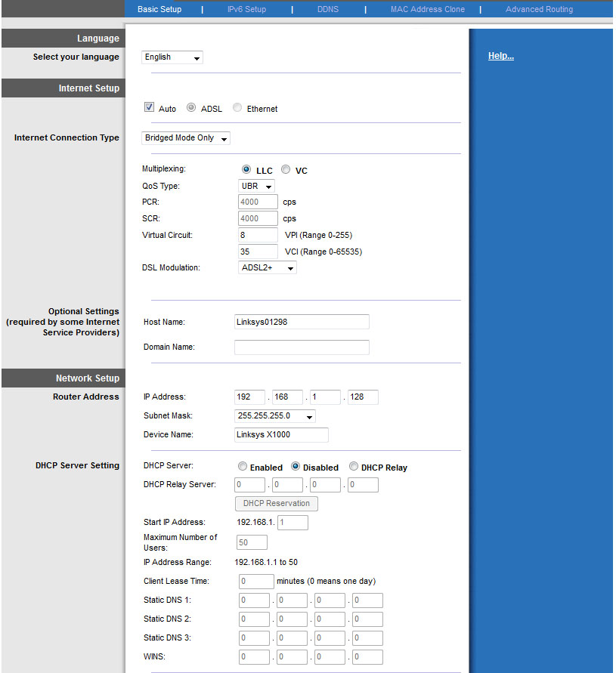Select the DHCP Relay option
Image resolution: width=616 pixels, height=673 pixels.
354,466
